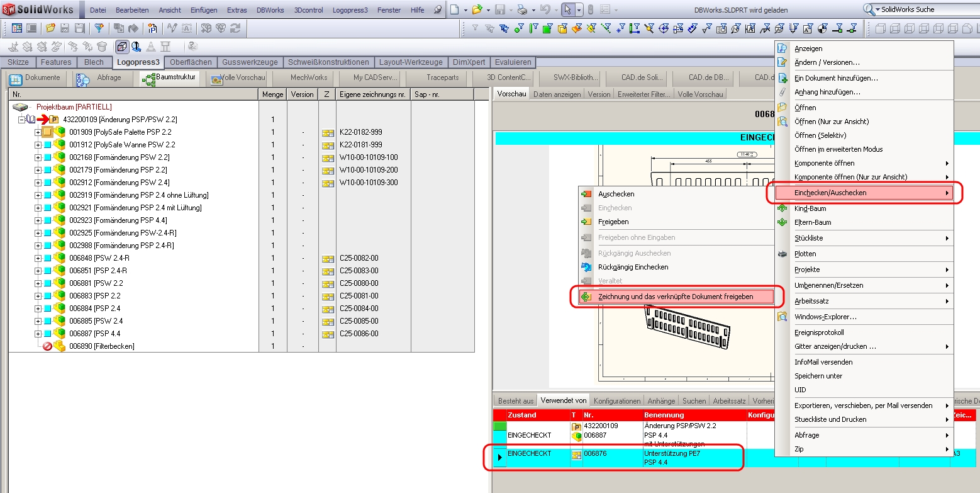Choose Rückgängig Einchecken in the submenu
980x493 pixels.
click(x=676, y=267)
